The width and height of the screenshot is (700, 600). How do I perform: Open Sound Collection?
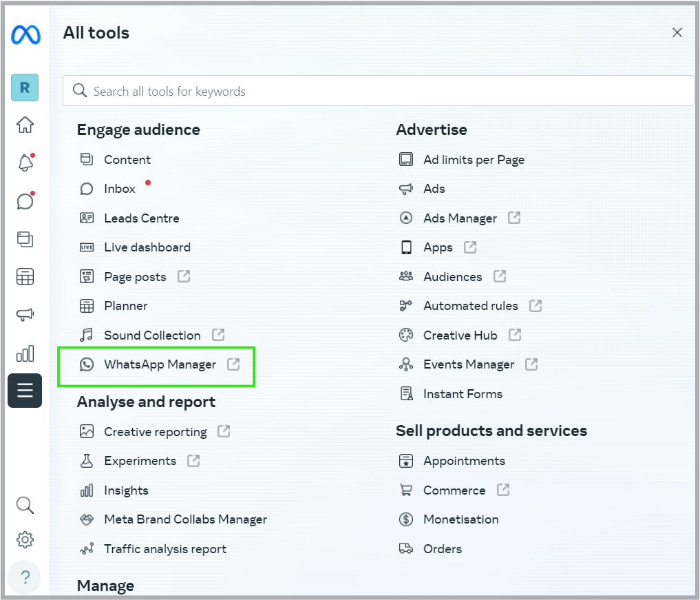click(152, 335)
